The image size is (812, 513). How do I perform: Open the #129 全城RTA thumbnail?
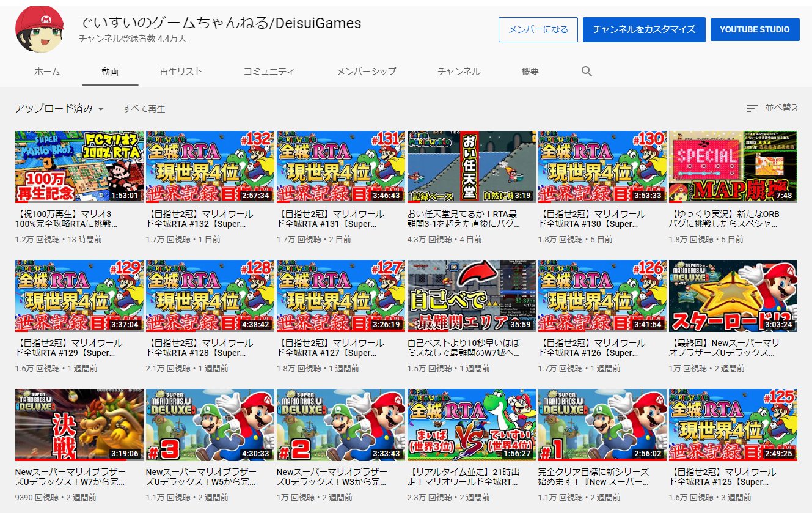79,296
